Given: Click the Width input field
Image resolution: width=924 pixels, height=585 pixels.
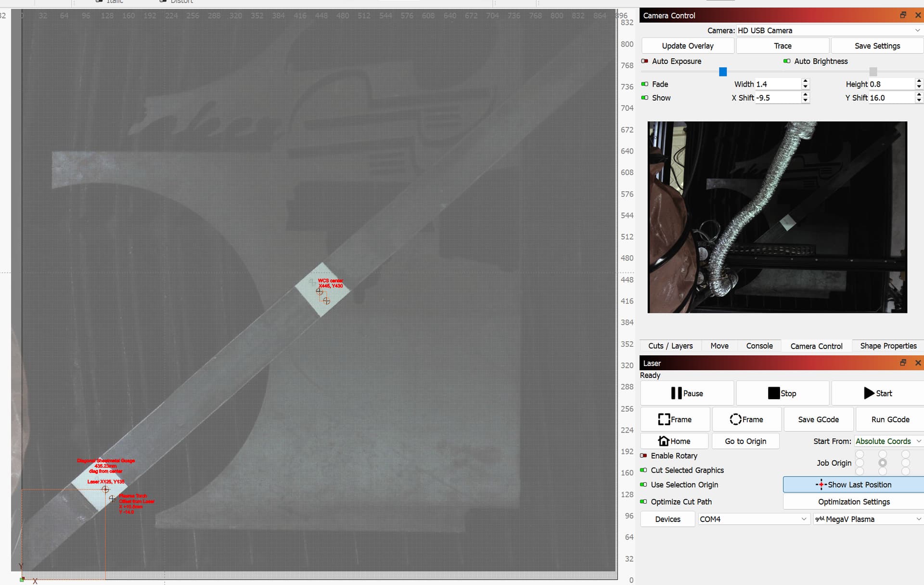Looking at the screenshot, I should click(778, 84).
